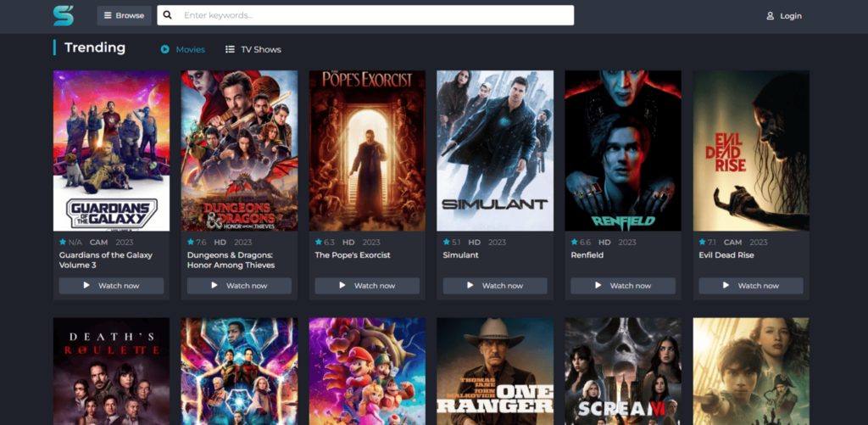Open the Scream VI poster
Screen dimensions: 868x425
[x=623, y=372]
